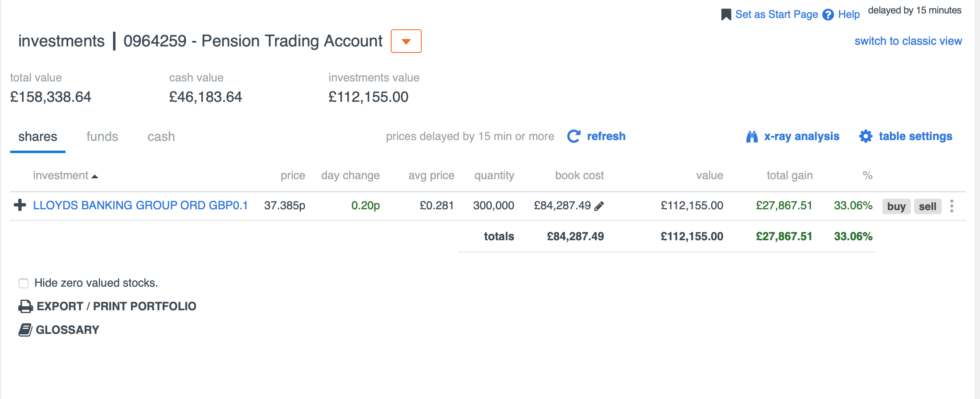Switch to the cash tab
This screenshot has width=980, height=399.
tap(161, 136)
